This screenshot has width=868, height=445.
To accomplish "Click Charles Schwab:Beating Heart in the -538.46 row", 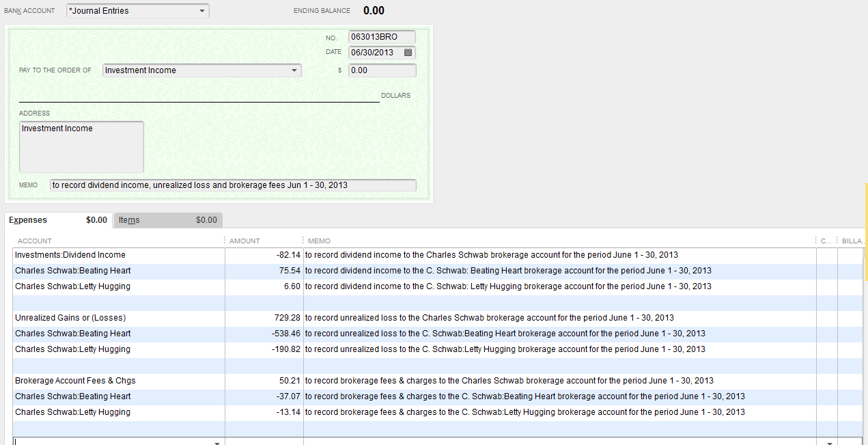I will [x=73, y=334].
